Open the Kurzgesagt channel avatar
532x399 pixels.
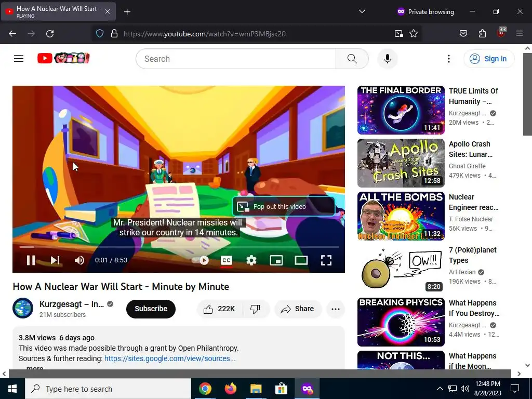tap(23, 308)
